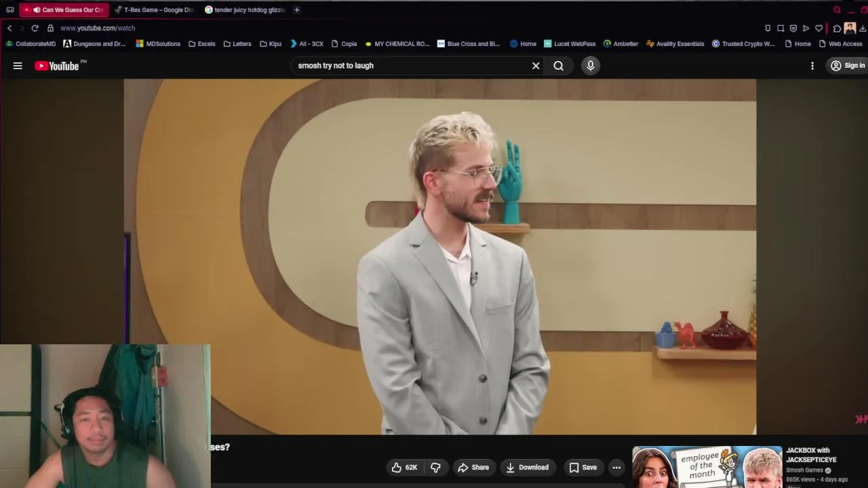Image resolution: width=868 pixels, height=488 pixels.
Task: Click the Share button
Action: click(x=473, y=467)
